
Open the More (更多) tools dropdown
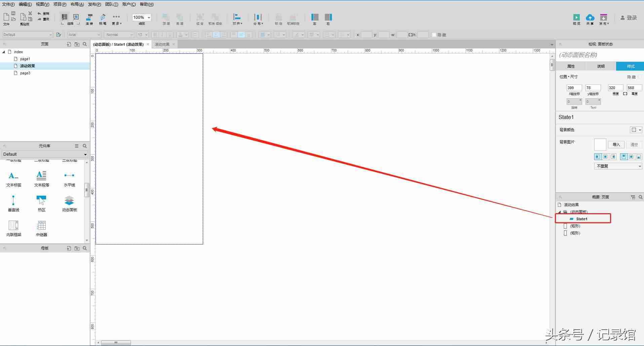tap(116, 19)
